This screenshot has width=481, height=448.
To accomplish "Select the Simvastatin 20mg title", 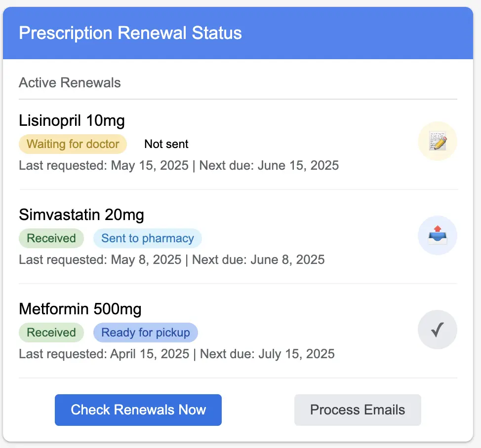I will 81,215.
